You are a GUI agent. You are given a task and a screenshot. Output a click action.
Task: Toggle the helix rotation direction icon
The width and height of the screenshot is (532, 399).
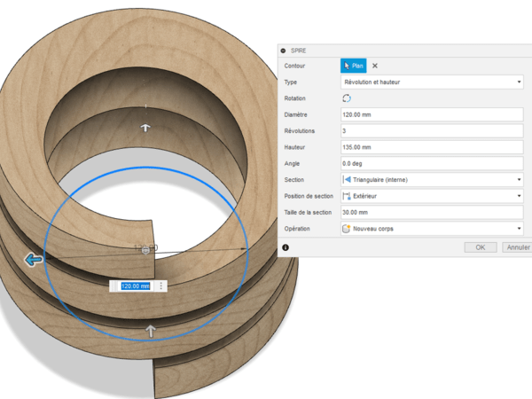[347, 98]
